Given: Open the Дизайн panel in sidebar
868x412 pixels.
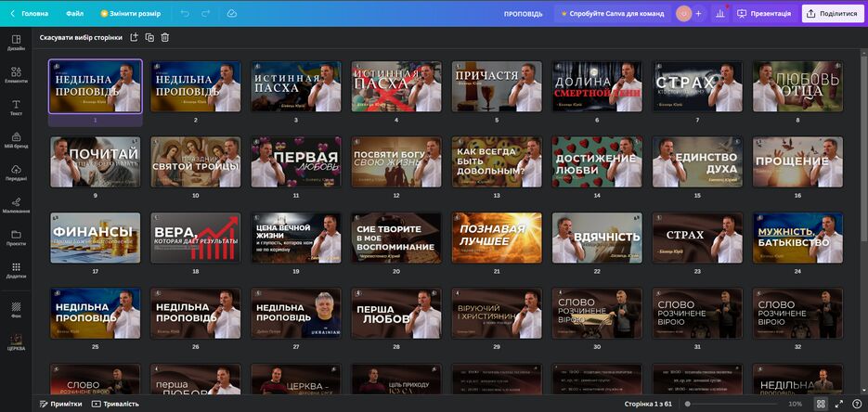Looking at the screenshot, I should pos(16,43).
